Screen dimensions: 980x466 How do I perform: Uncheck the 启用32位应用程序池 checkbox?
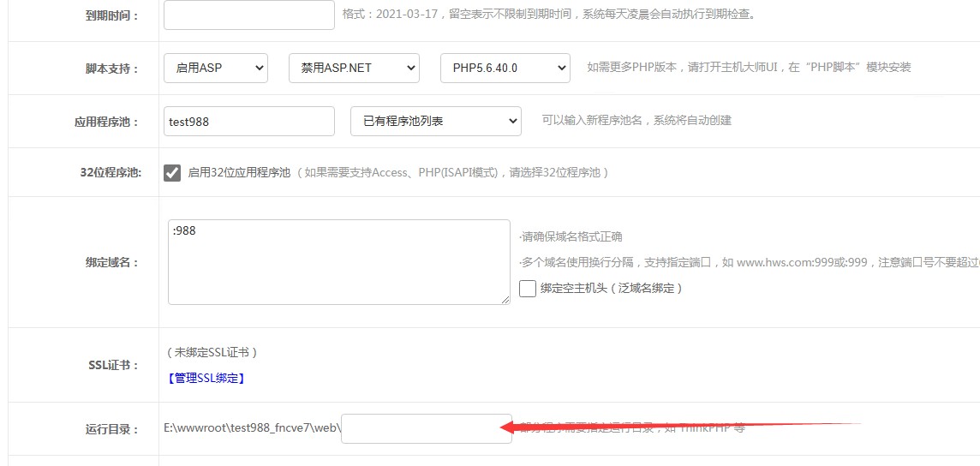pyautogui.click(x=172, y=172)
